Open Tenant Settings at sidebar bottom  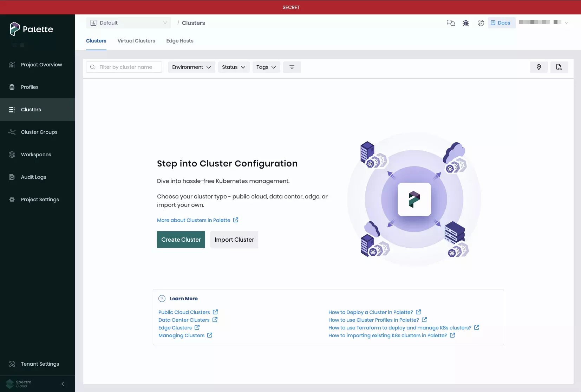click(12, 364)
